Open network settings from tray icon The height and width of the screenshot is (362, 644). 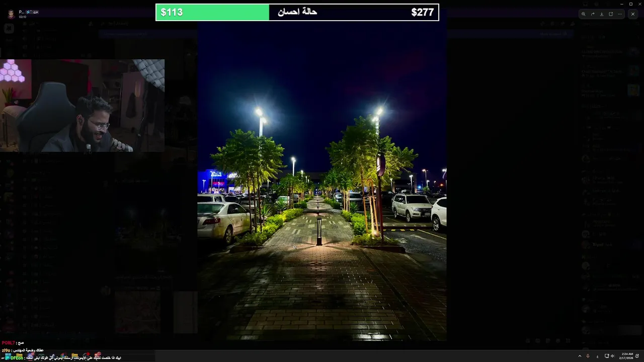pyautogui.click(x=606, y=356)
